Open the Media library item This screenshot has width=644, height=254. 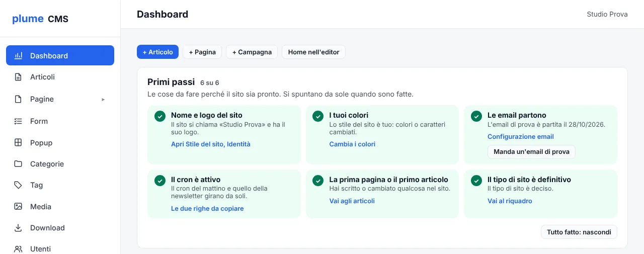pyautogui.click(x=60, y=207)
